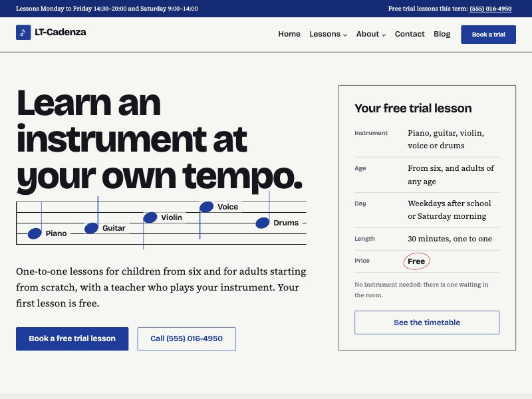Click the Lessons menu label
Viewport: 532px width, 399px height.
tap(325, 34)
